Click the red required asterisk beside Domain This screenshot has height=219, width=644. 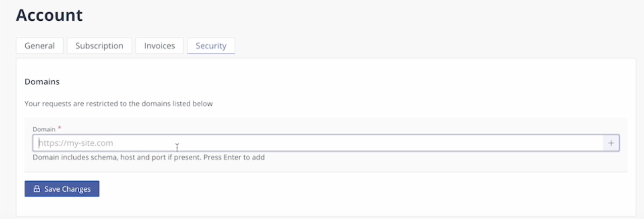tap(60, 128)
